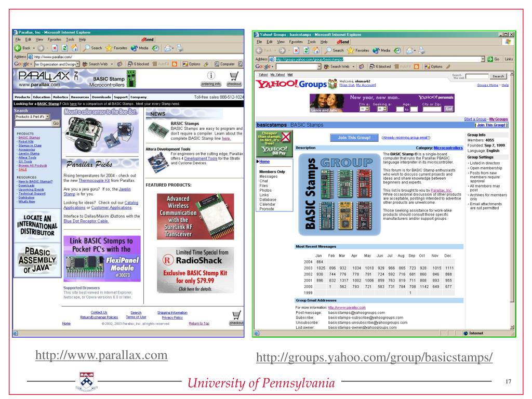
Task: Open Google toolbar search dropdown in Parallax window
Action: click(78, 64)
